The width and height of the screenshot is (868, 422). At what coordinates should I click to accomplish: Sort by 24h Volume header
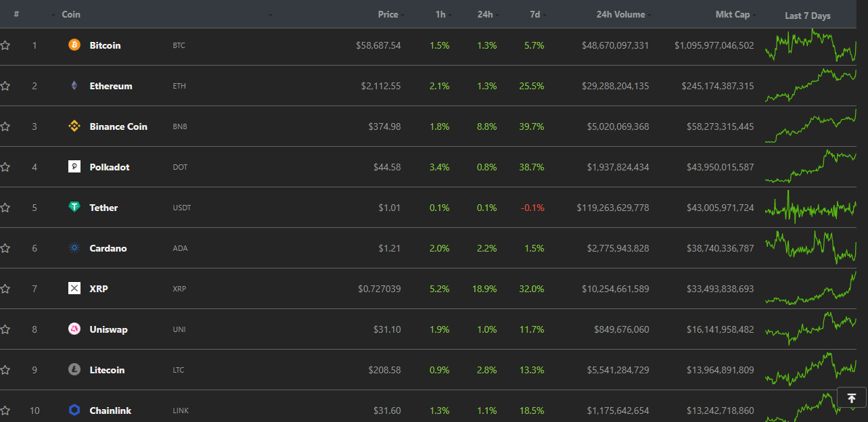620,14
